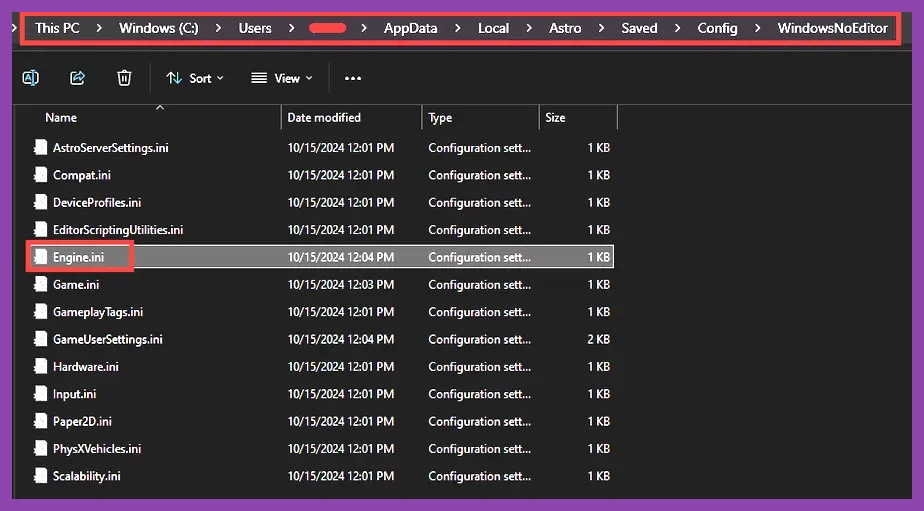Expand chevron after Config
Viewport: 924px width, 511px height.
pos(757,28)
